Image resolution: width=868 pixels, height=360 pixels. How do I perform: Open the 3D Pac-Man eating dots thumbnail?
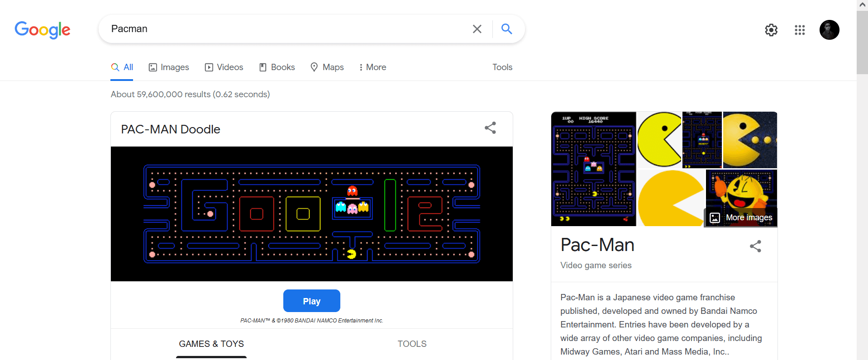click(x=750, y=140)
